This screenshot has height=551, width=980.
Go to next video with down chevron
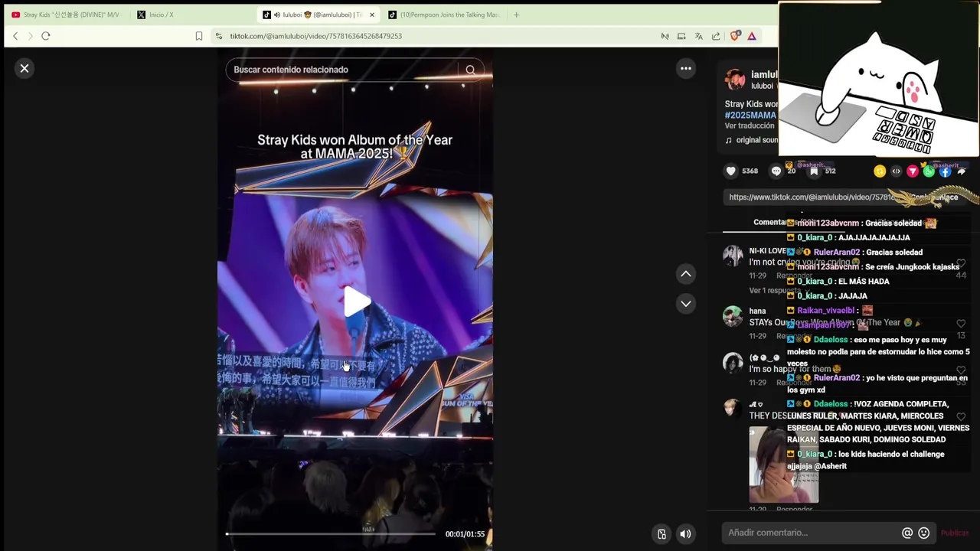coord(686,304)
